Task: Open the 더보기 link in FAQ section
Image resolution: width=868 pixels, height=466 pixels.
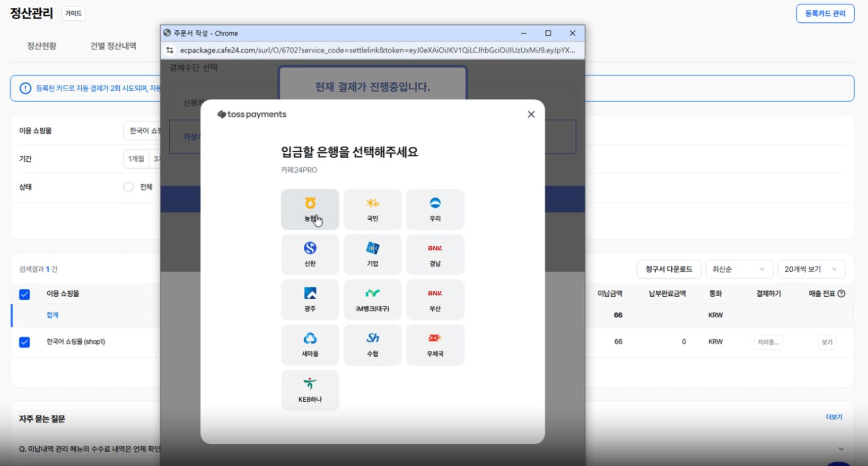Action: coord(834,417)
